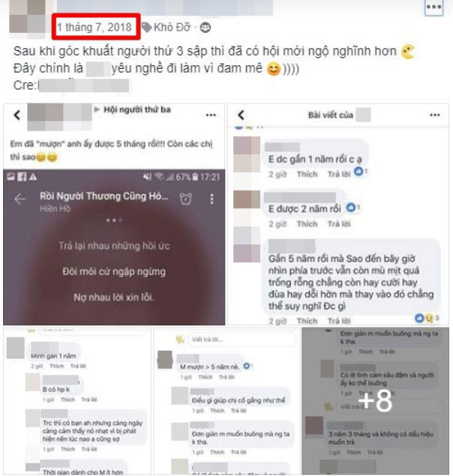
Task: Open three-dots menu in Hội người thứ ba screenshot
Action: pyautogui.click(x=211, y=115)
